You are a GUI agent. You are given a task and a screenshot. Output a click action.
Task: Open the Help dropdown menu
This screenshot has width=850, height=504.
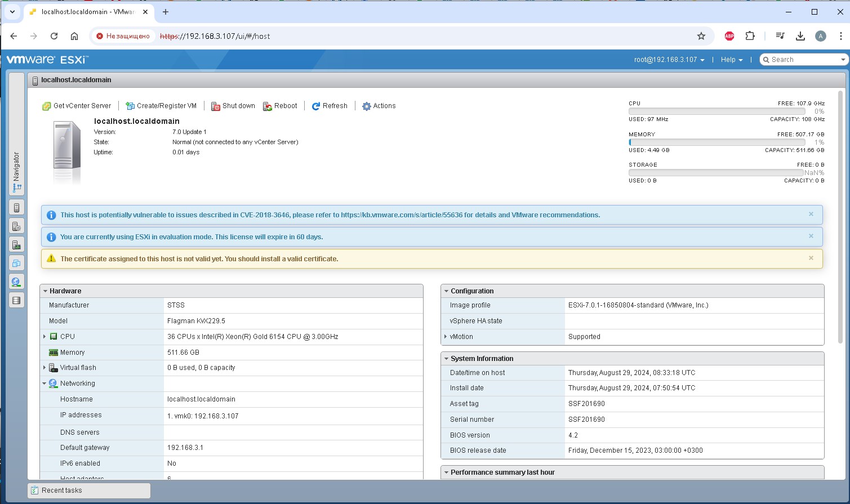732,60
